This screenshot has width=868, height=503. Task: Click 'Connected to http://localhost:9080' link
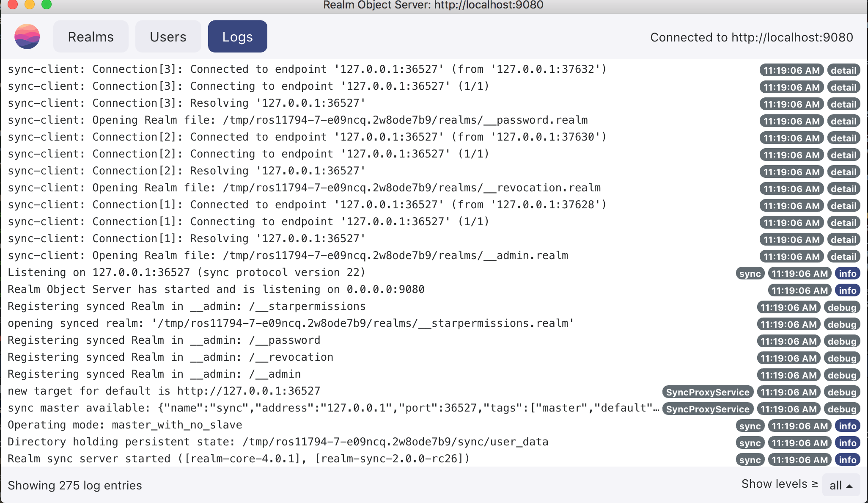point(751,37)
